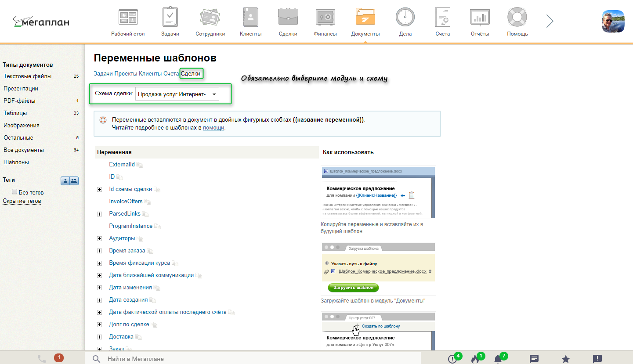Viewport: 633px width, 364px height.
Task: Open the Загрузка шаблона how-to thumbnail
Action: coord(378,269)
